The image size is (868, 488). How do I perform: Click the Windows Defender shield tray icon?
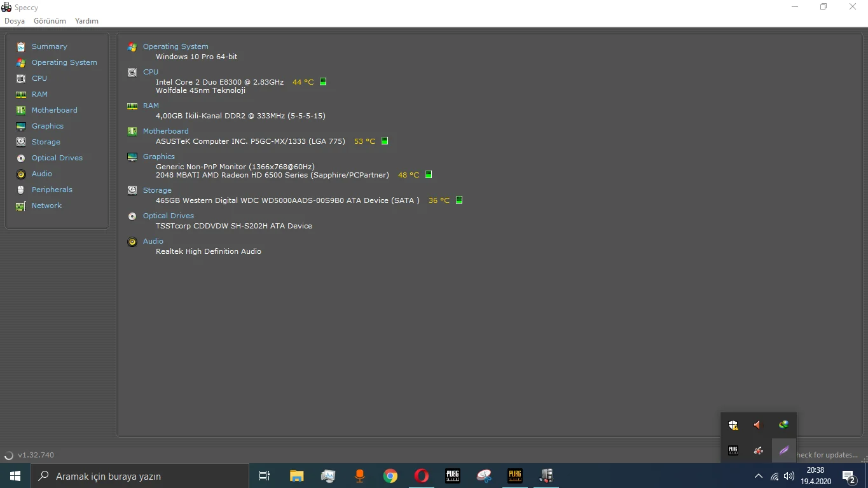tap(733, 424)
